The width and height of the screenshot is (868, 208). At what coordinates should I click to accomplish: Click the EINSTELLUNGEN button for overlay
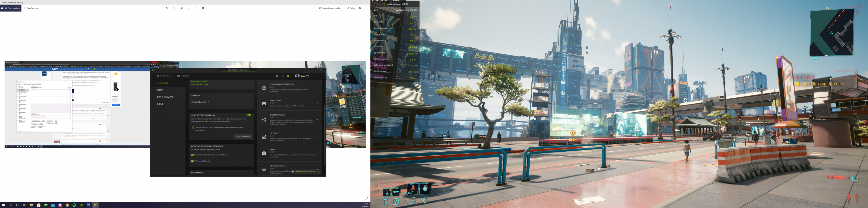point(243,136)
